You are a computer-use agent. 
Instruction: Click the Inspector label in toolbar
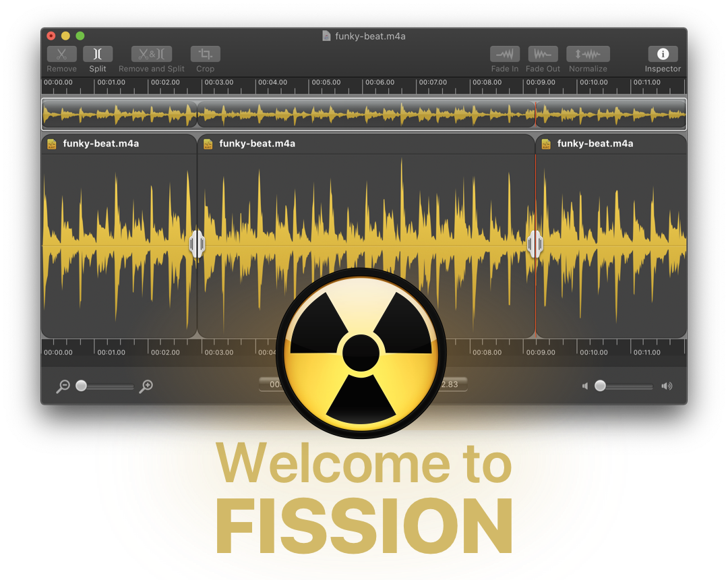pos(663,69)
